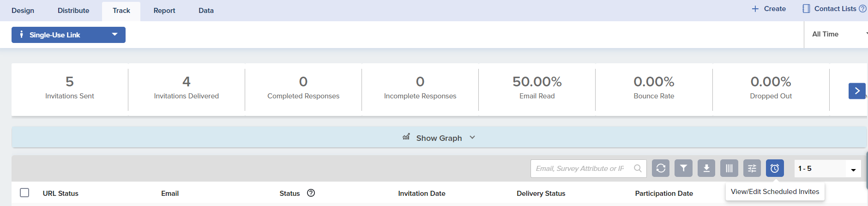
Task: Open Contact Lists link
Action: (834, 9)
